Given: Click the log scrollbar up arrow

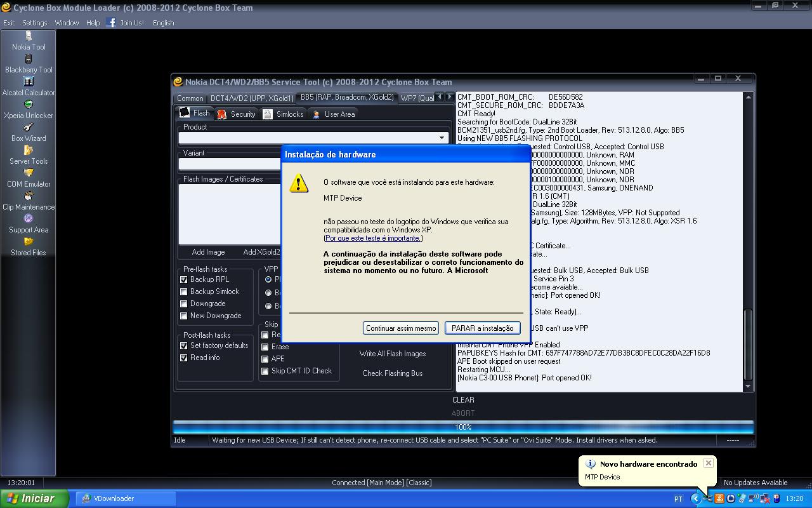Looking at the screenshot, I should tap(748, 97).
